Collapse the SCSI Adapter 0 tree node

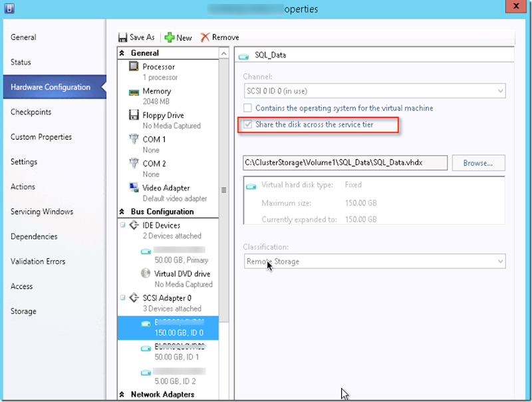(x=123, y=298)
